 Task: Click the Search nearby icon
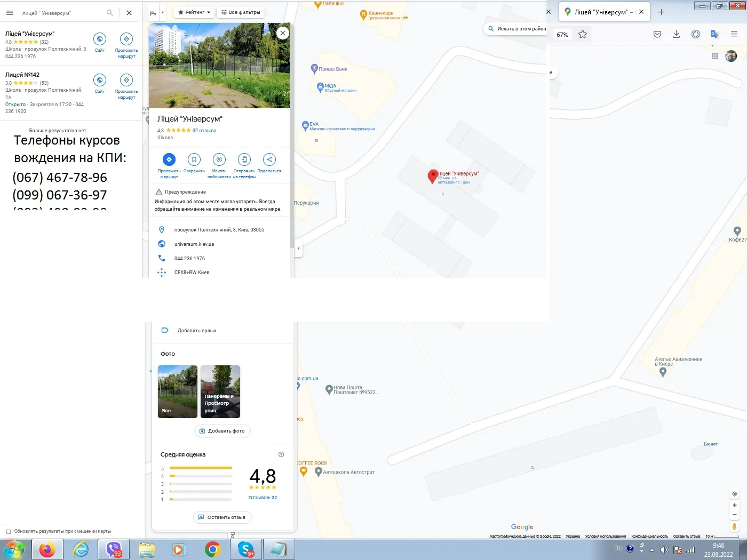pyautogui.click(x=219, y=159)
